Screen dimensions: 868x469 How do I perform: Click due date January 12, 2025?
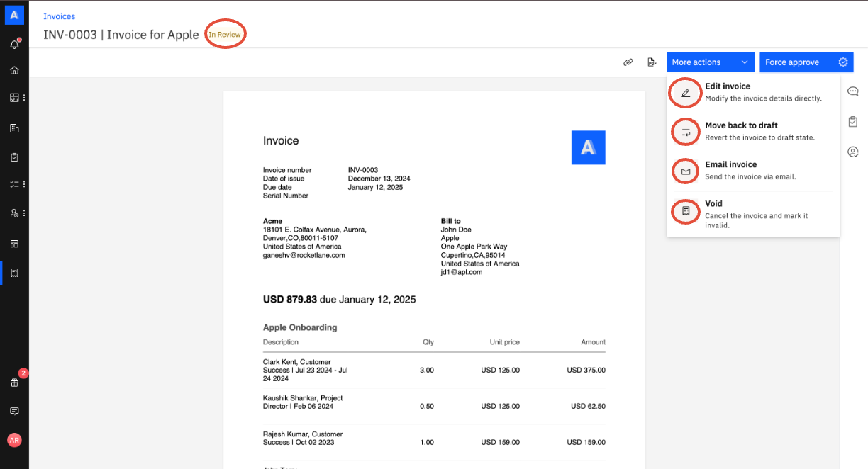coord(375,187)
